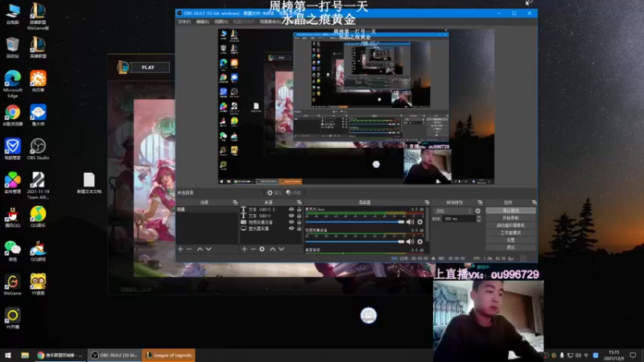The width and height of the screenshot is (644, 362).
Task: Move source down in Sources panel
Action: click(x=281, y=249)
